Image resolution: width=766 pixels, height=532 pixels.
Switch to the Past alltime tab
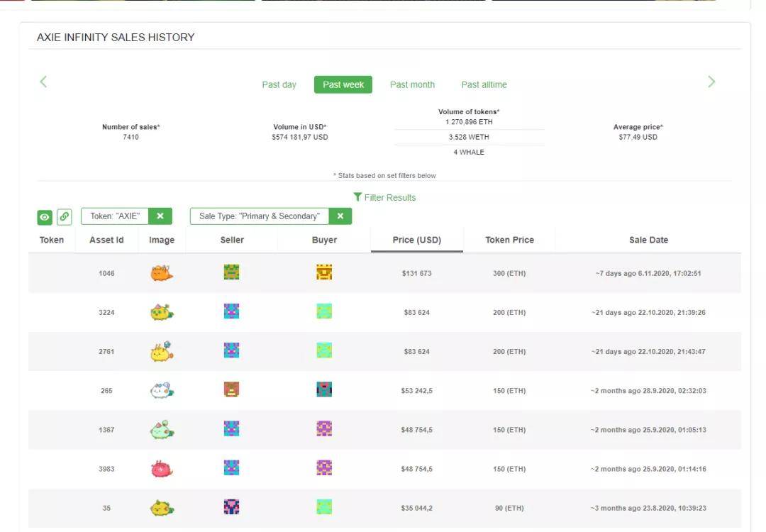pos(484,84)
